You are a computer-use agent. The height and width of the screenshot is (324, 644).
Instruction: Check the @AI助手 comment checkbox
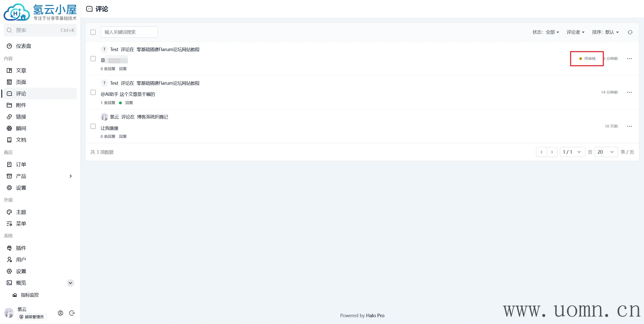click(x=93, y=92)
